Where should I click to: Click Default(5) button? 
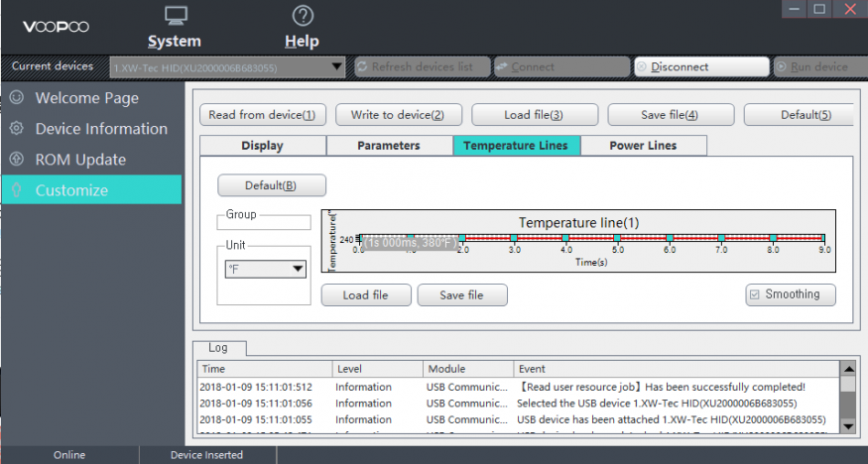(800, 115)
